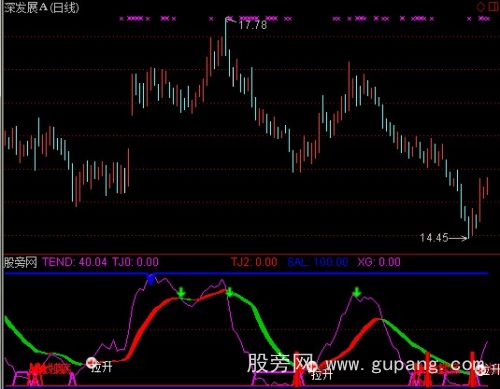Viewport: 500px width, 389px height.
Task: Click the low price label 14.45
Action: point(434,238)
